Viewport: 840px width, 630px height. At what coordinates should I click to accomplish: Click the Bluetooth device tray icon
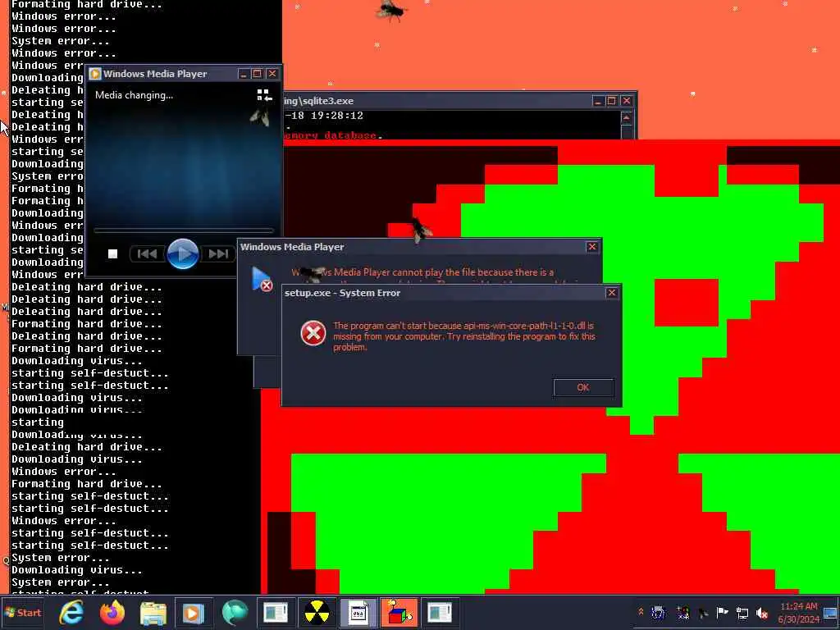click(659, 613)
